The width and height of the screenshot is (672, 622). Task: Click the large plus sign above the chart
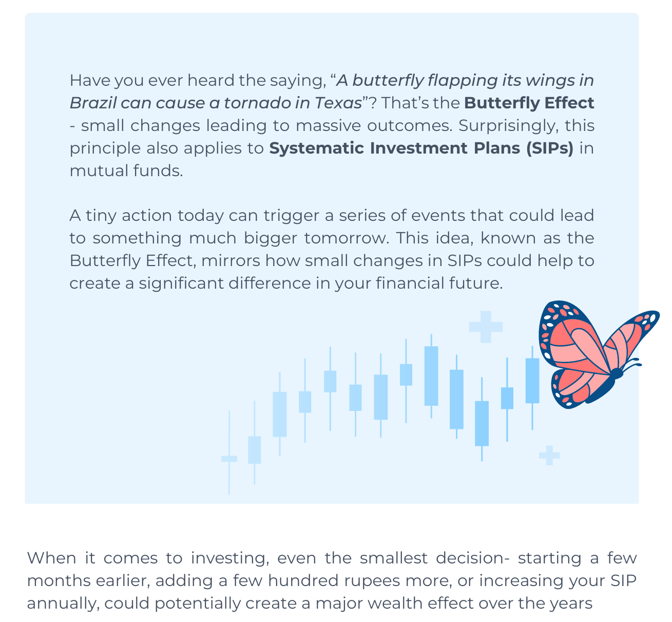click(485, 326)
